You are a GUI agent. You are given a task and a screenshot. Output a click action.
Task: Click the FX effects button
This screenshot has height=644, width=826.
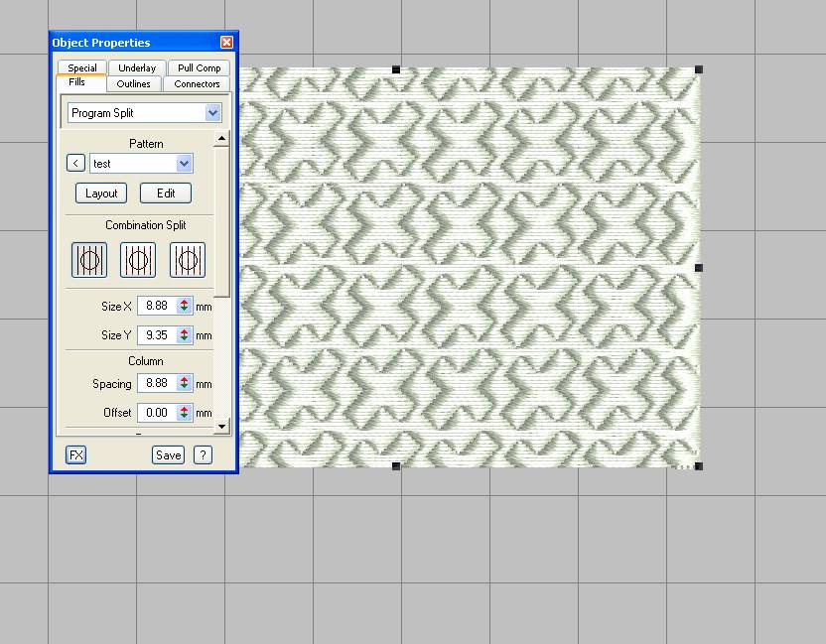[x=76, y=454]
